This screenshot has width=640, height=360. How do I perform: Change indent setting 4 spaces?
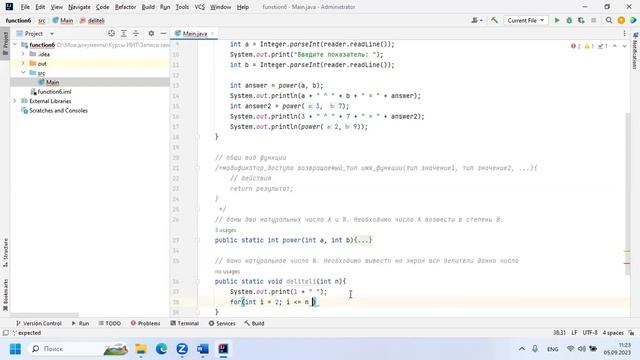pos(613,333)
